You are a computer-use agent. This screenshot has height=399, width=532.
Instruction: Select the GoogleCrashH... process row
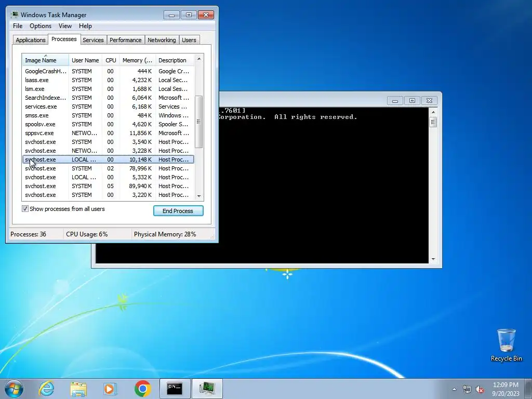click(108, 71)
